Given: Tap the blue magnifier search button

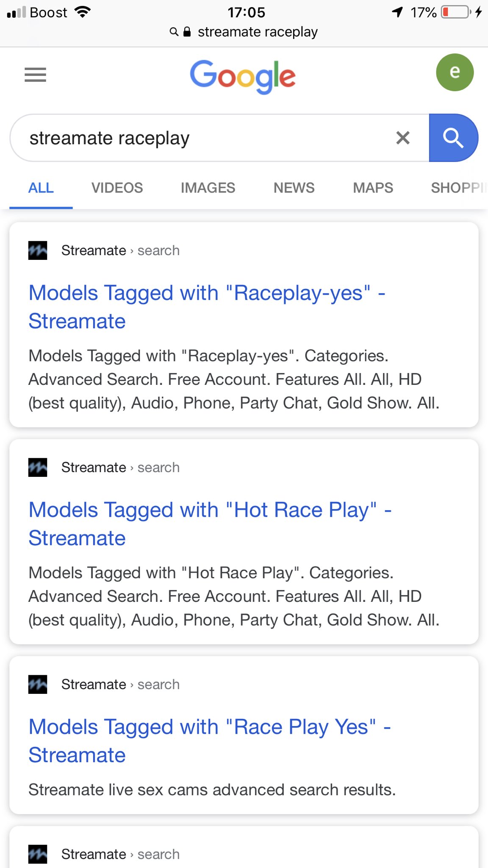Looking at the screenshot, I should 453,138.
